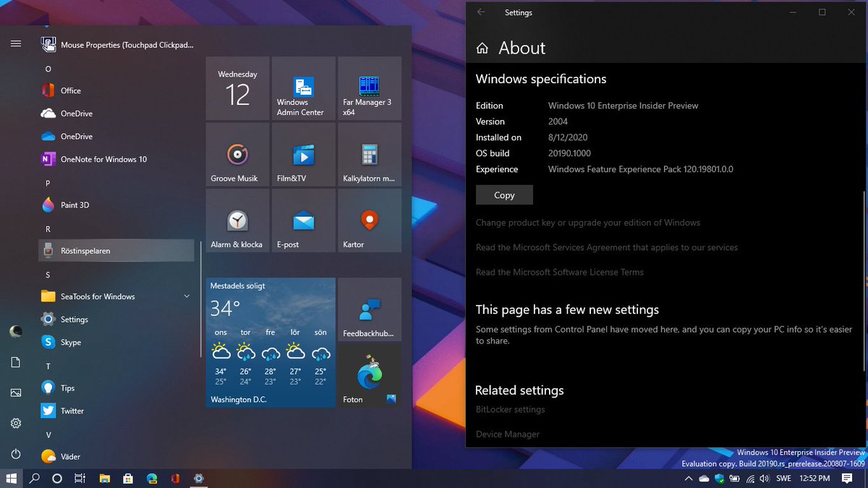Open Väder from the app list

click(116, 456)
